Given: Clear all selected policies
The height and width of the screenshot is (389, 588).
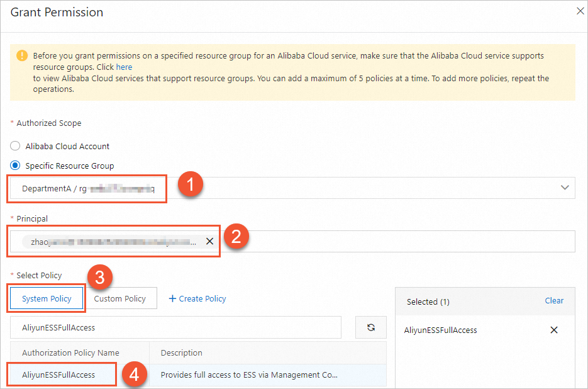Looking at the screenshot, I should pos(554,301).
